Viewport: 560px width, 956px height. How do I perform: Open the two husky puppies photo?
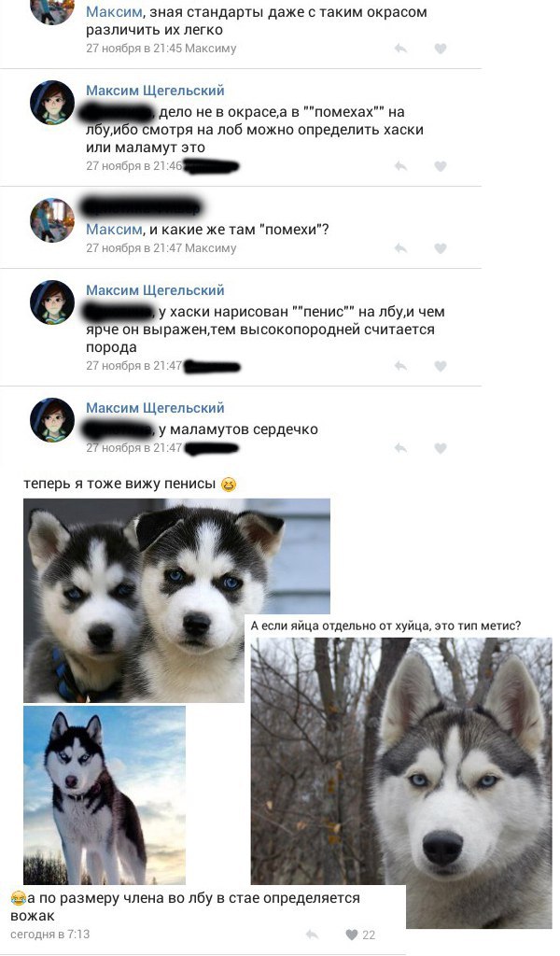coord(176,600)
